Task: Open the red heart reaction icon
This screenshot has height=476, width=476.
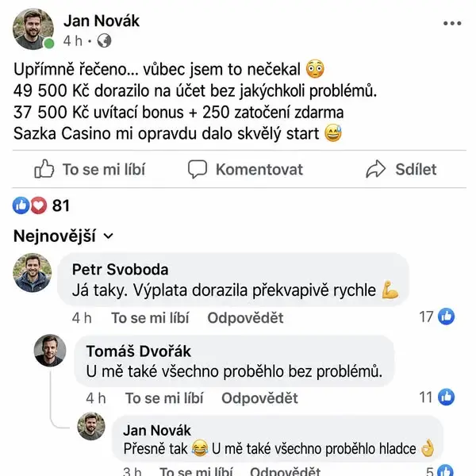Action: (x=39, y=205)
